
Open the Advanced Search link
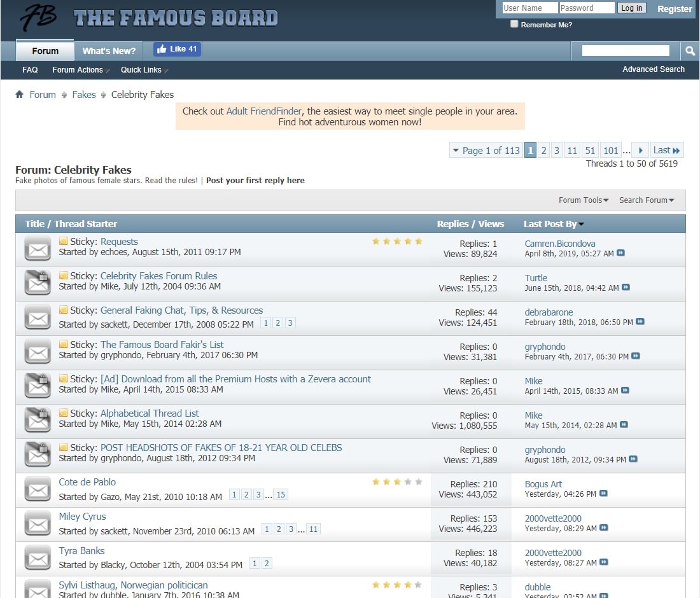[x=653, y=69]
